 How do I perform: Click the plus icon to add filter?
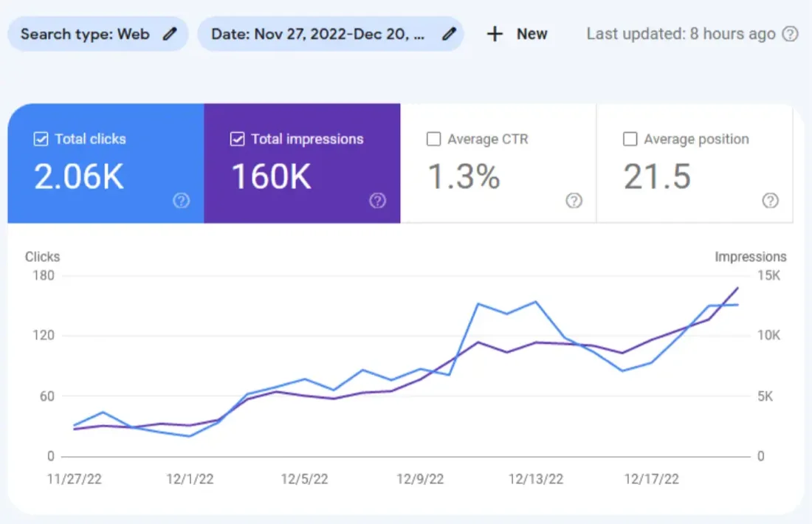tap(495, 34)
